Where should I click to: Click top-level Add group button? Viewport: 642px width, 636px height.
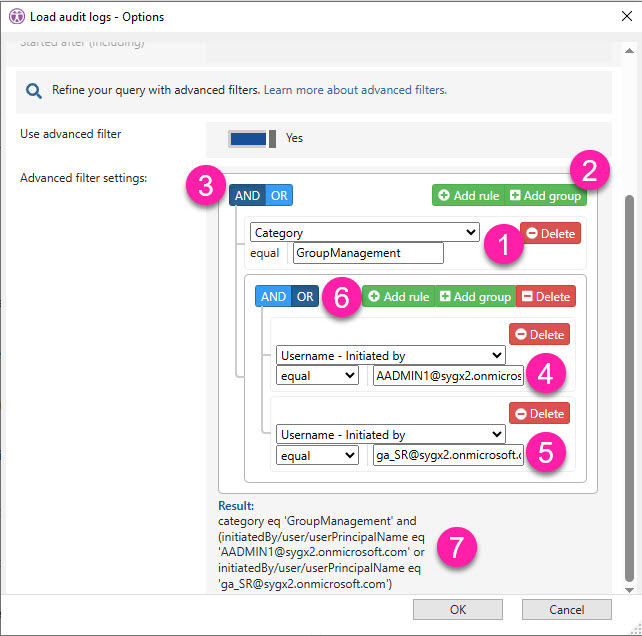pyautogui.click(x=545, y=196)
